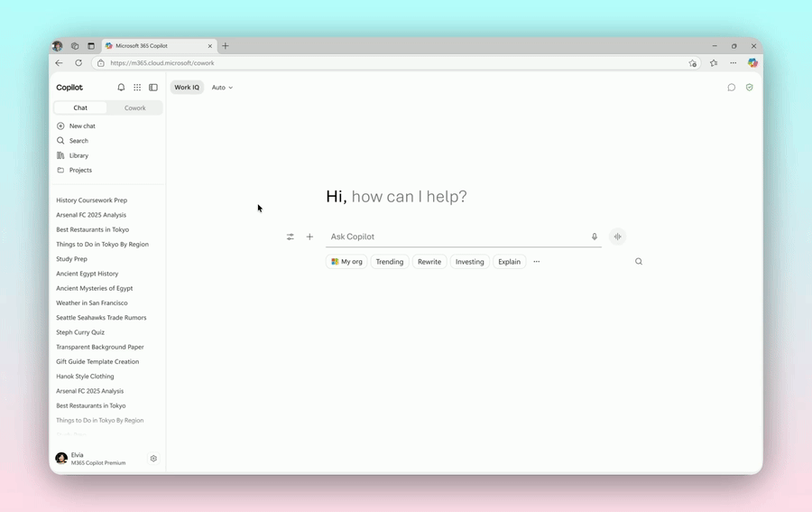Open Study Prep chat
Viewport: 812px width, 512px height.
pyautogui.click(x=71, y=258)
